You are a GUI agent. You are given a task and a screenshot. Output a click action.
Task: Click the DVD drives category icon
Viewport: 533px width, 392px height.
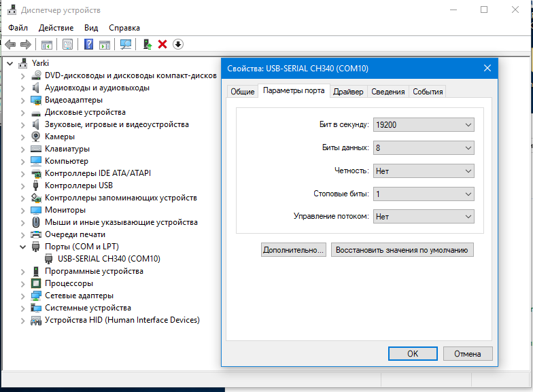pyautogui.click(x=36, y=75)
